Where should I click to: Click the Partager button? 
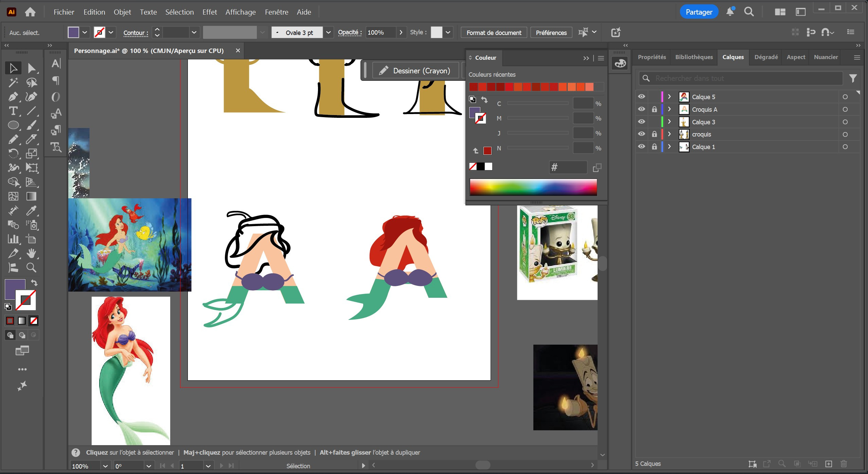698,12
